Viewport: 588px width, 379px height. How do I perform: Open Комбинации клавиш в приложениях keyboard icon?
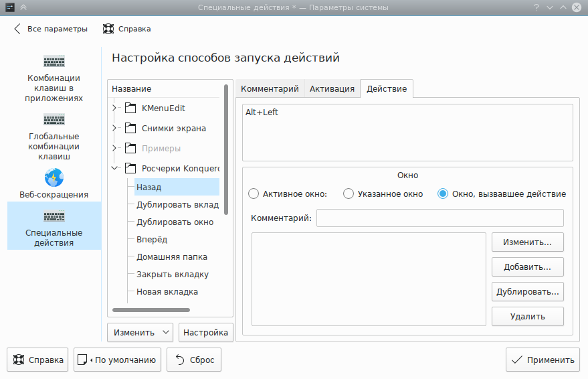(54, 61)
